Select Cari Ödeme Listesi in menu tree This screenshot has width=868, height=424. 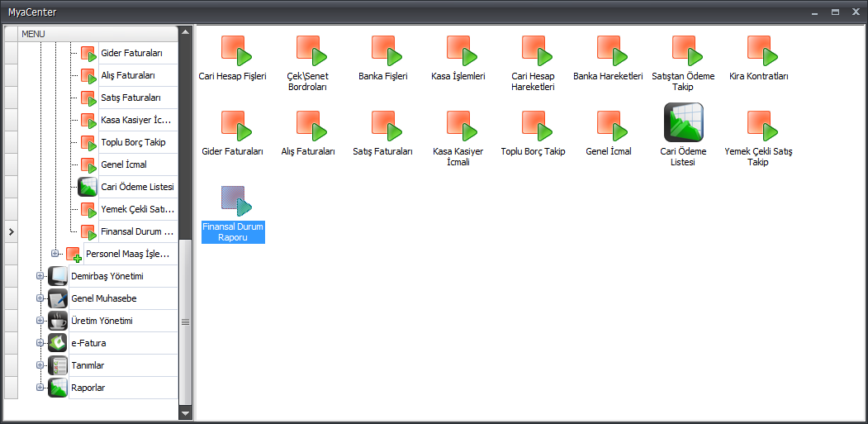pos(137,187)
